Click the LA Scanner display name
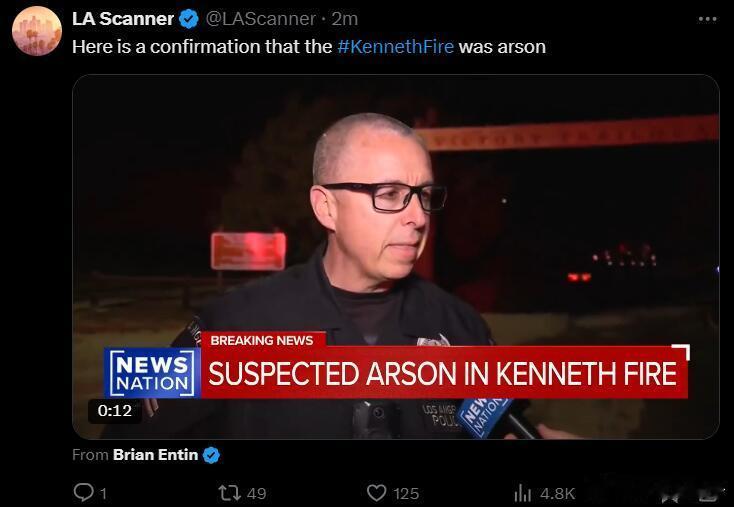Image resolution: width=734 pixels, height=507 pixels. (x=123, y=19)
